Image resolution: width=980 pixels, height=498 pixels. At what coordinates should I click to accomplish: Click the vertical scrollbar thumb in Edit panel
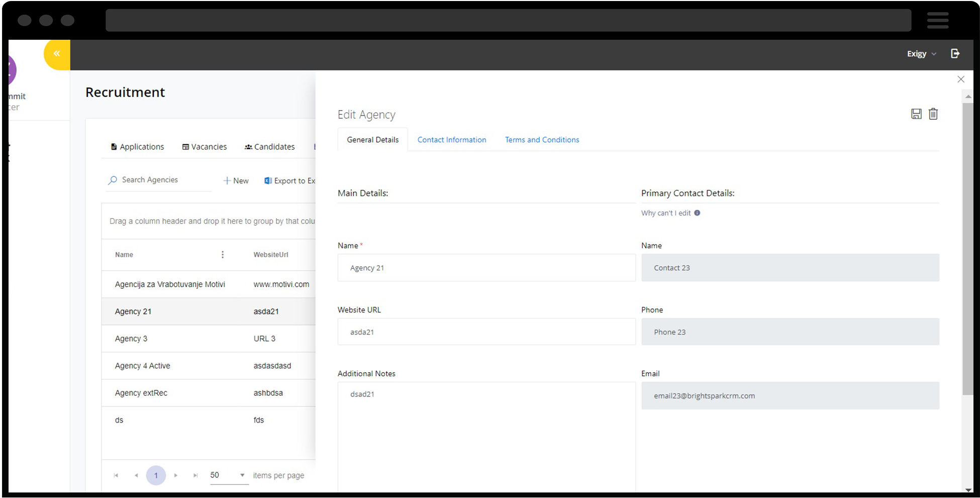pyautogui.click(x=968, y=249)
